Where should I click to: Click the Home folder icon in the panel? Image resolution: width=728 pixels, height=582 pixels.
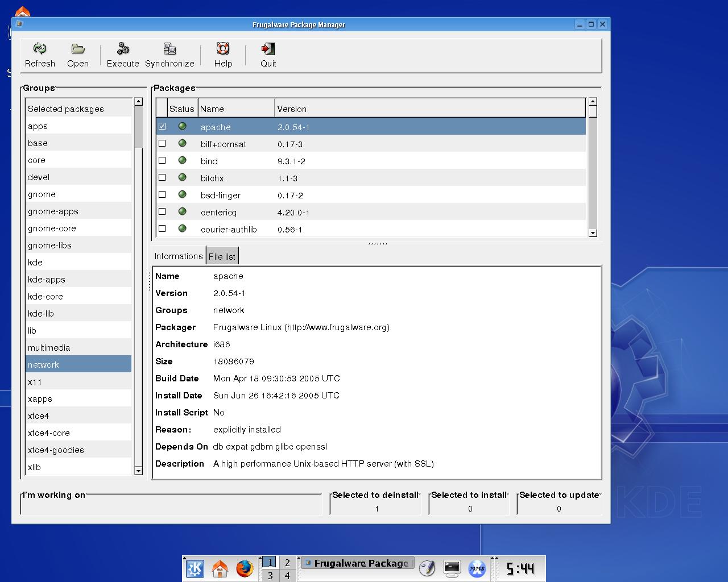pyautogui.click(x=220, y=568)
